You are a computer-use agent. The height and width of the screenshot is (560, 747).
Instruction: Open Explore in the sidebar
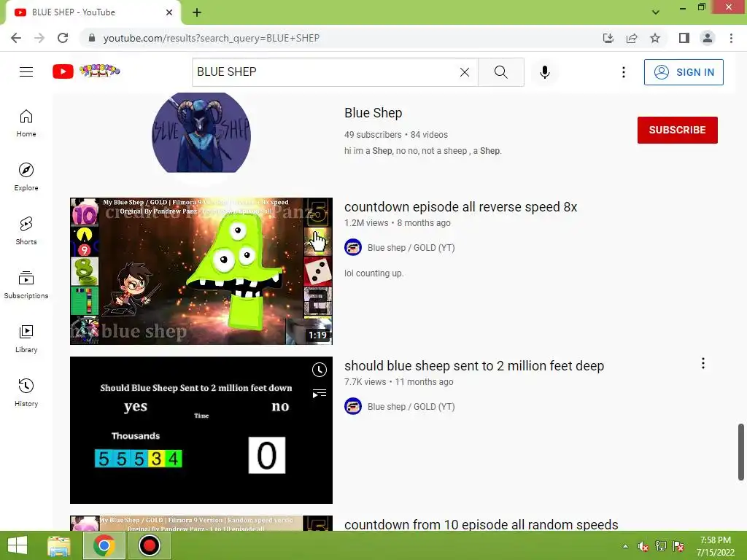click(x=26, y=177)
